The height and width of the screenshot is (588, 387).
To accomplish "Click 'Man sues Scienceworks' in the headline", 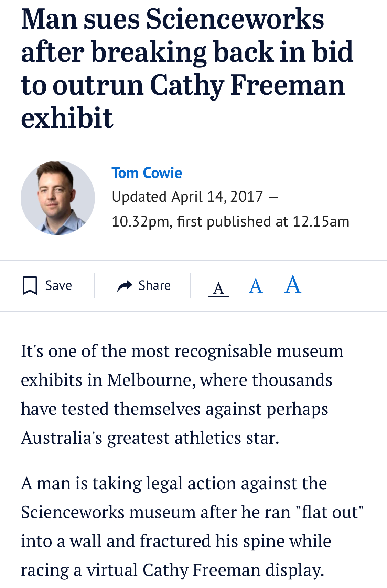I will [172, 19].
